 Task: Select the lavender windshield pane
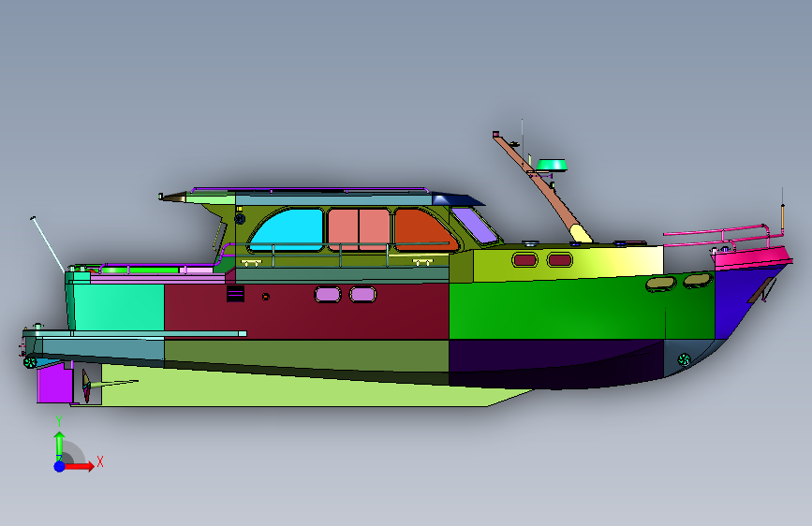click(475, 226)
